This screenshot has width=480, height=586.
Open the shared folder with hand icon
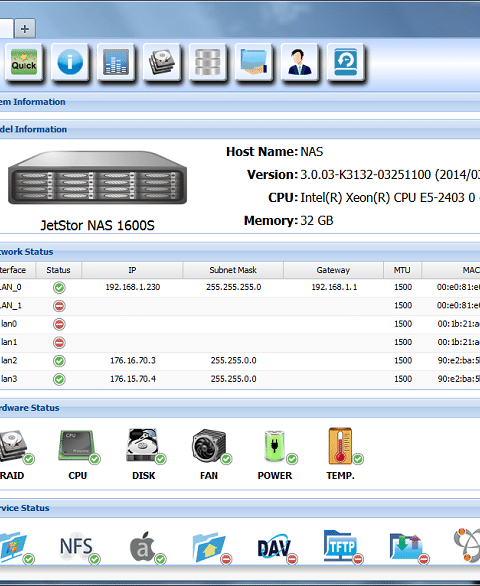click(254, 62)
